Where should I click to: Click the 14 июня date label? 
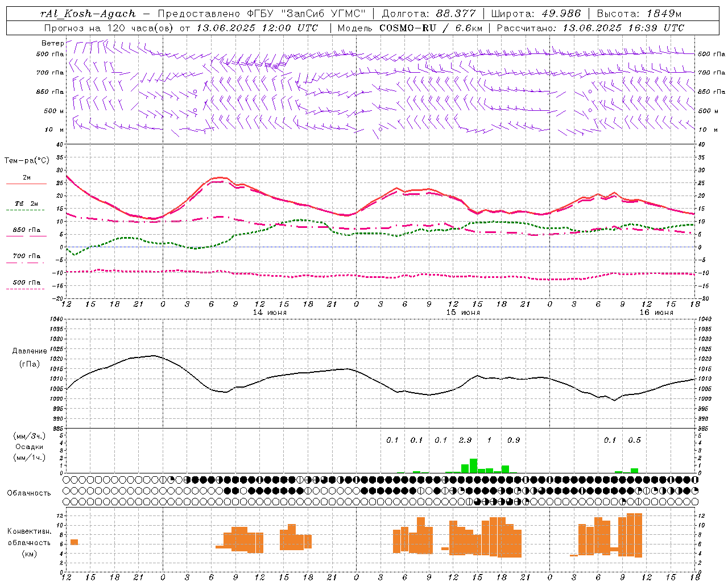[x=270, y=313]
